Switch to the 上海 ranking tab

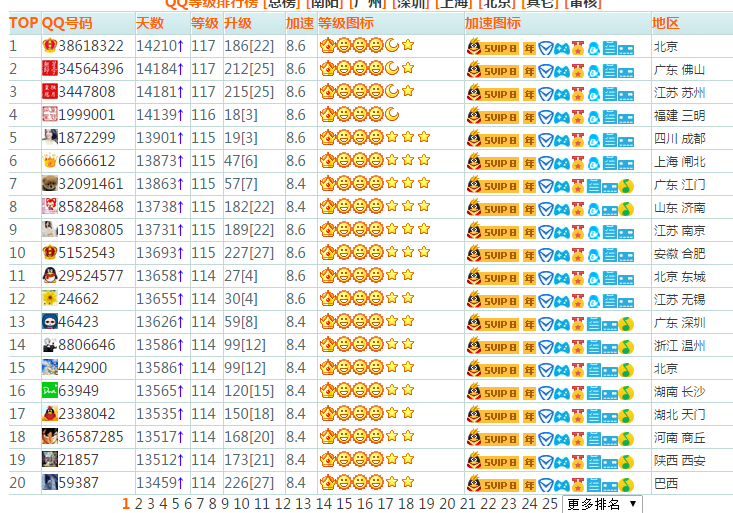(451, 4)
